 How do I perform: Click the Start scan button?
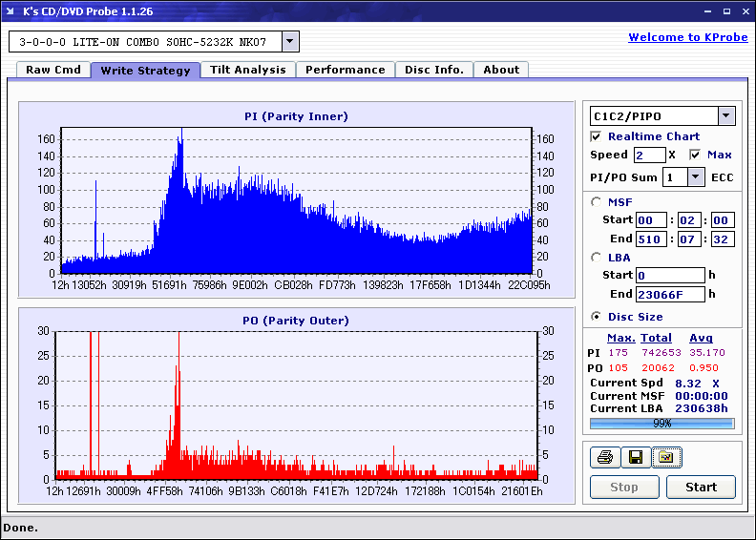click(701, 487)
